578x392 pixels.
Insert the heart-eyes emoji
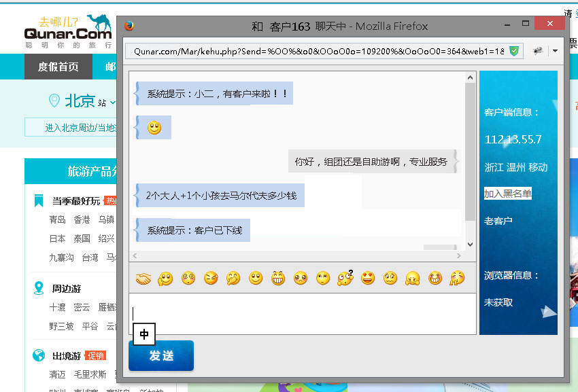(368, 278)
